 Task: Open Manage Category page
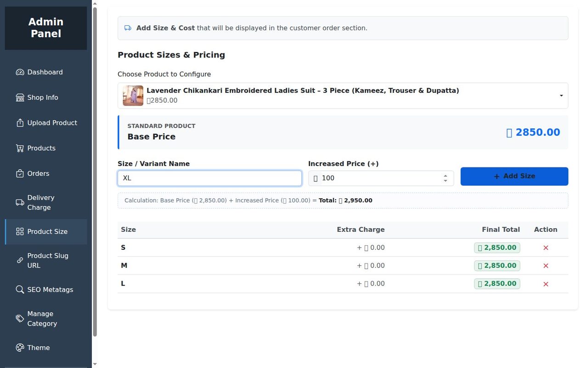[x=46, y=319]
